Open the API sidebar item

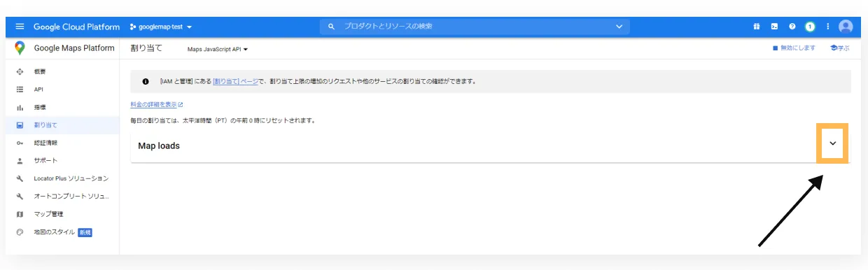pyautogui.click(x=62, y=90)
